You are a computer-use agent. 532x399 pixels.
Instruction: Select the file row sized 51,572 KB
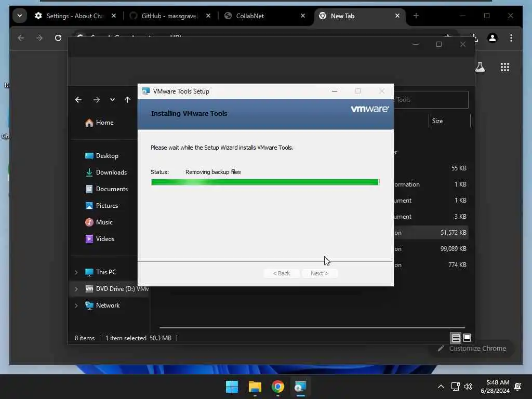430,233
